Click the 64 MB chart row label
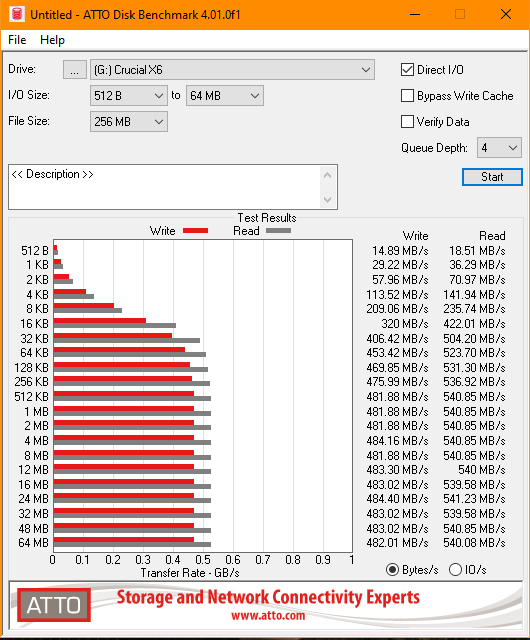The height and width of the screenshot is (640, 530). tap(33, 543)
